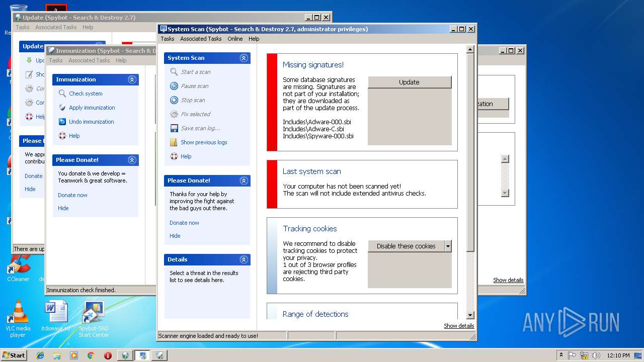Click the Start a scan magnifier icon
This screenshot has width=644, height=362.
click(x=174, y=72)
